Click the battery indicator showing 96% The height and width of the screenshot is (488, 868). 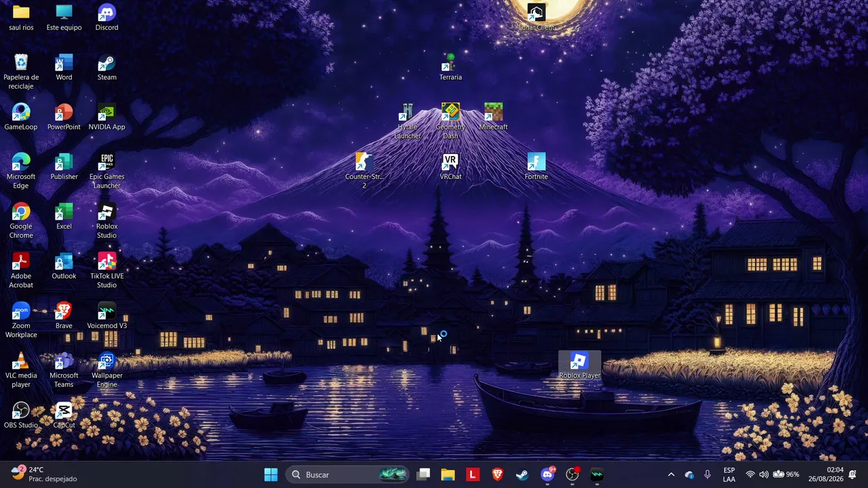pos(786,474)
